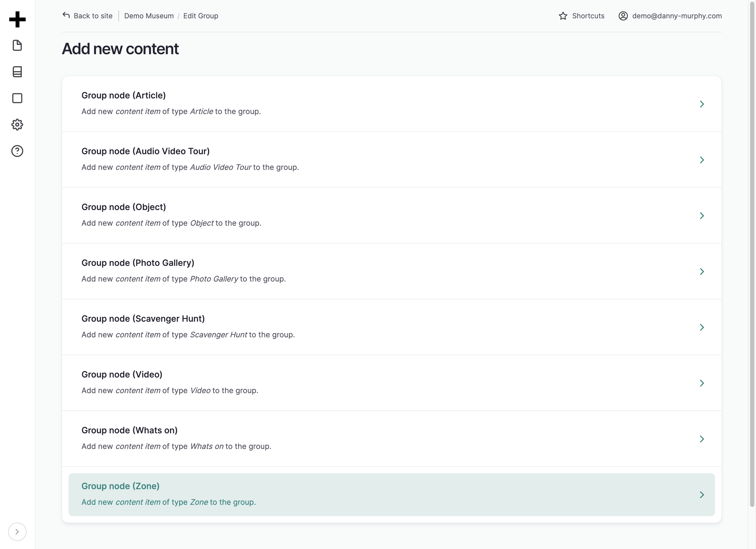Click the description 'Add new content item of type Object'
The image size is (756, 549).
tap(171, 223)
